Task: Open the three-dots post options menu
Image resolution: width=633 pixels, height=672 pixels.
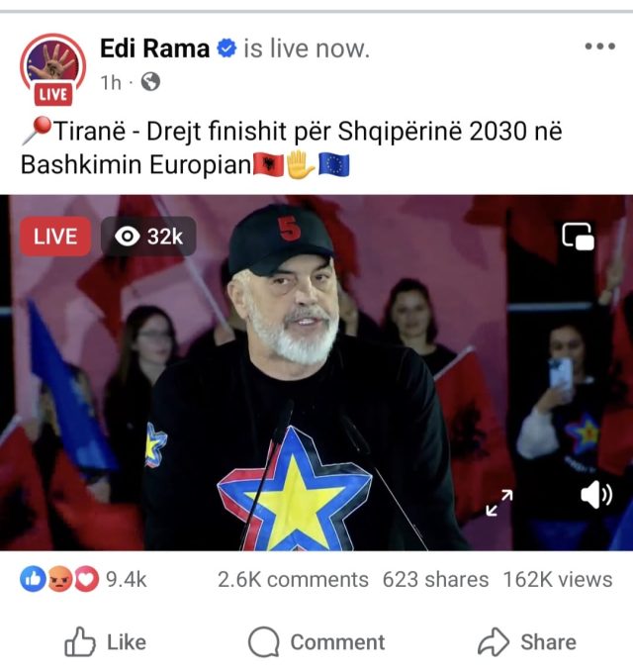Action: tap(600, 47)
